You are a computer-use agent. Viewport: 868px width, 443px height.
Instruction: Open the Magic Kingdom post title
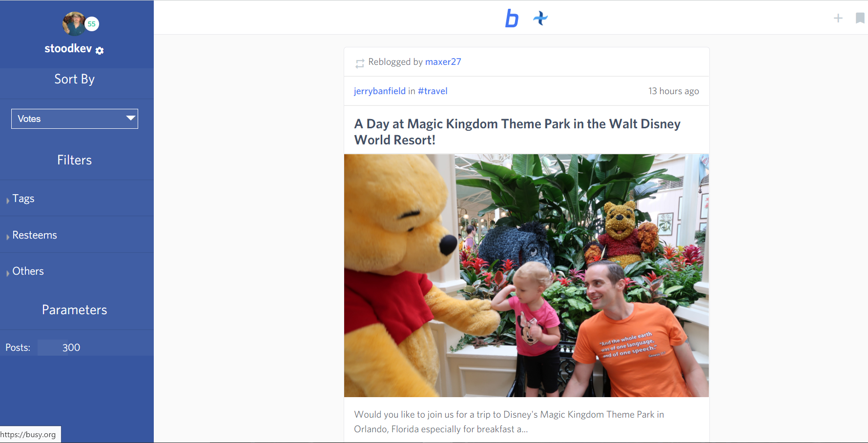click(517, 132)
